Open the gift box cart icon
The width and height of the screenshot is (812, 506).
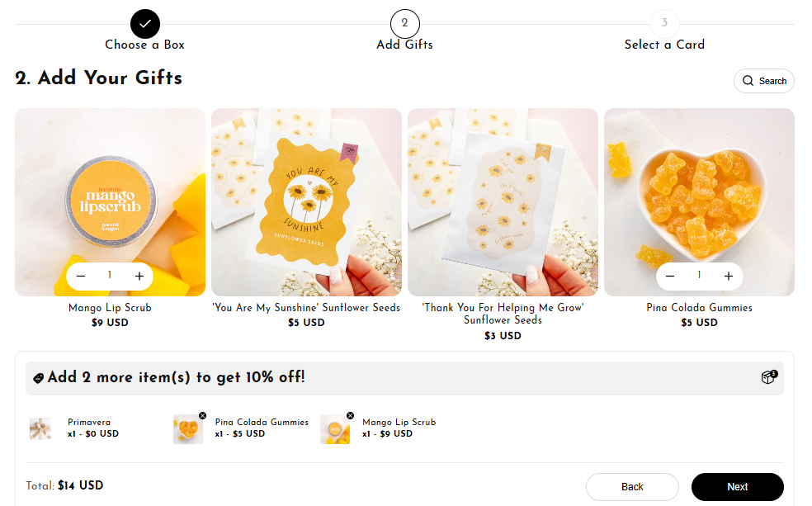tap(768, 377)
